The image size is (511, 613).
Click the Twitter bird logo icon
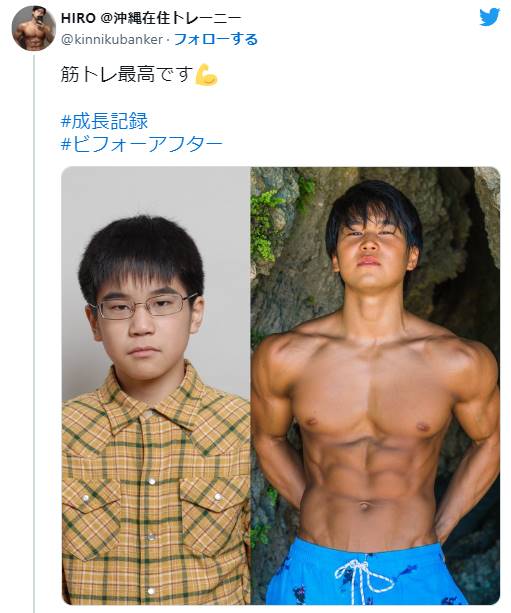(x=490, y=17)
